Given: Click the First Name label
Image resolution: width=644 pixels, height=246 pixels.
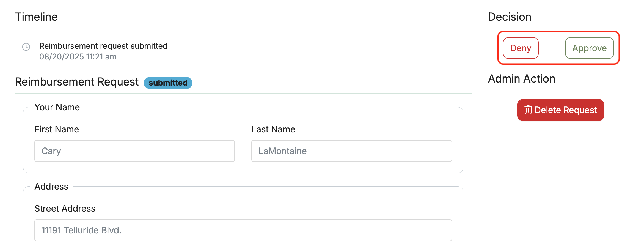Looking at the screenshot, I should coord(57,129).
